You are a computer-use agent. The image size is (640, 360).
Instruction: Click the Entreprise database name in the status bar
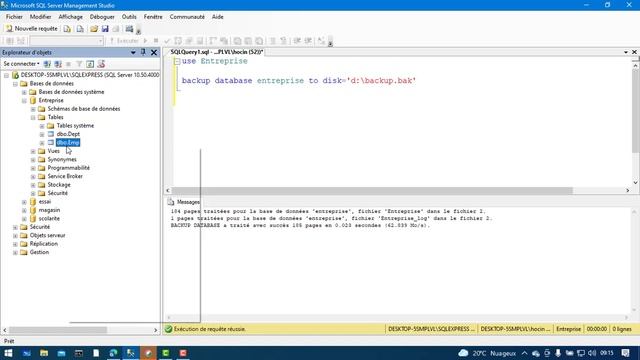click(568, 329)
